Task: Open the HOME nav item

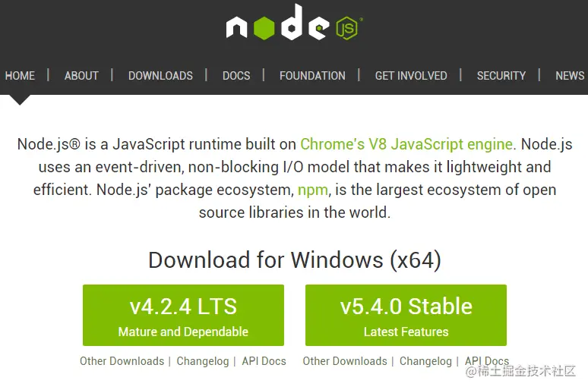Action: point(20,76)
